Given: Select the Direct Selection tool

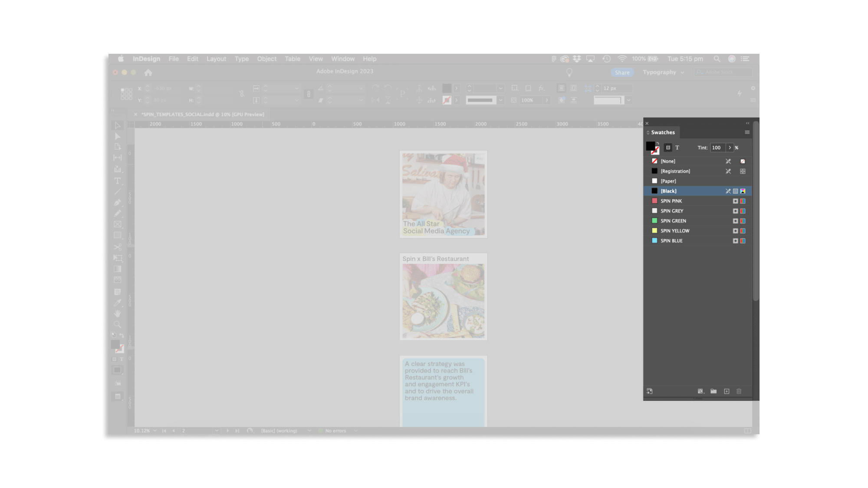Looking at the screenshot, I should pyautogui.click(x=118, y=136).
